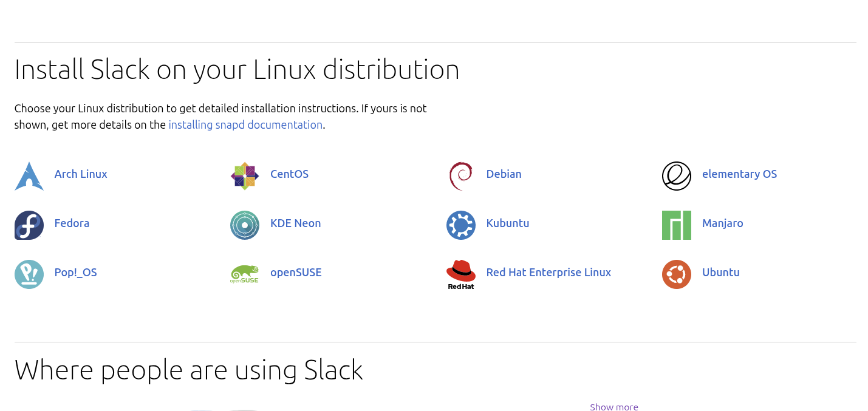The width and height of the screenshot is (868, 411).
Task: Click the Ubuntu orange logo icon
Action: 677,274
